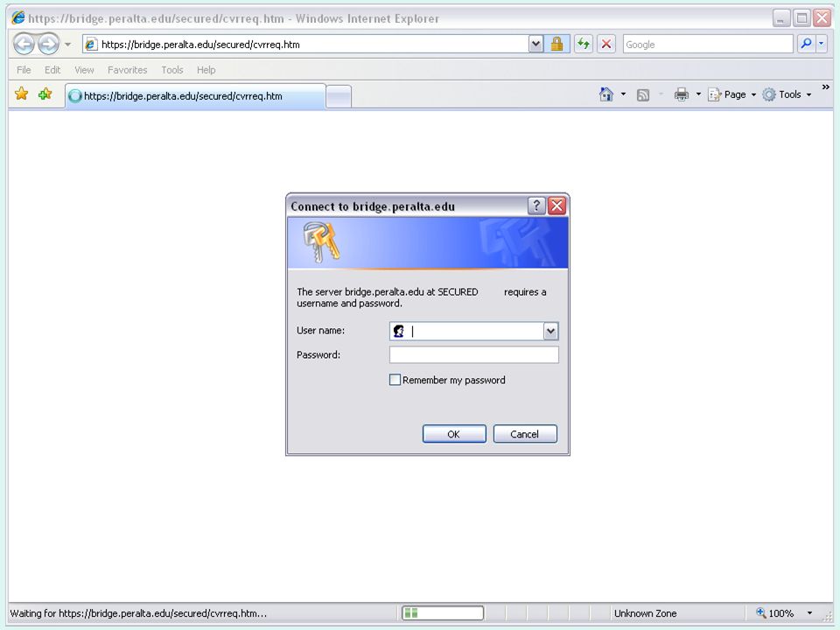Select the bridge.peralta.edu cvrreq.htm tab
The width and height of the screenshot is (840, 630).
click(195, 96)
